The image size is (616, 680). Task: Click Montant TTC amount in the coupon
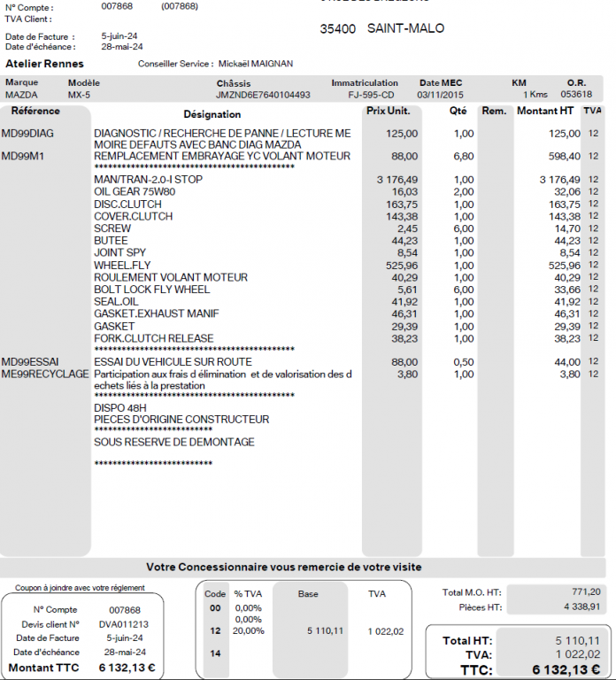(127, 668)
